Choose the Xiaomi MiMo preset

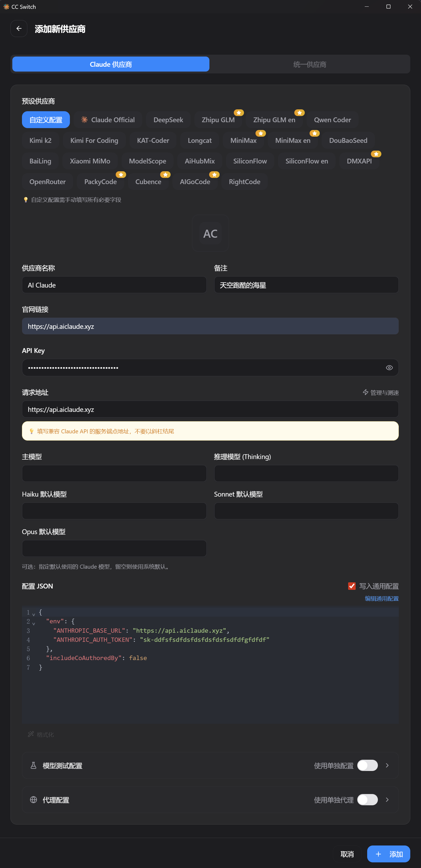point(90,161)
